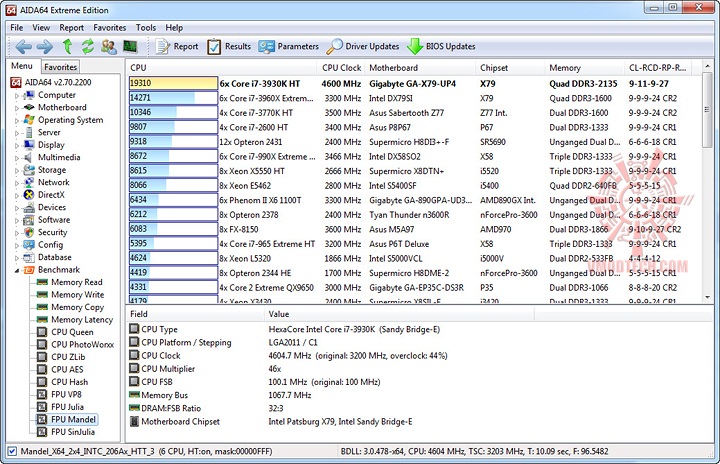720x464 pixels.
Task: Open the Report menu
Action: pos(72,28)
